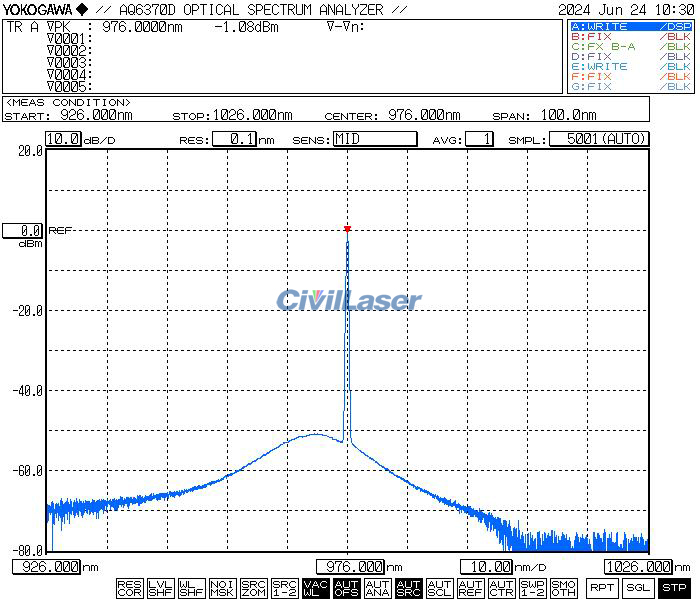Viewport: 700px width, 599px height.
Task: Toggle the AUT SRC auto search indicator
Action: (x=408, y=588)
